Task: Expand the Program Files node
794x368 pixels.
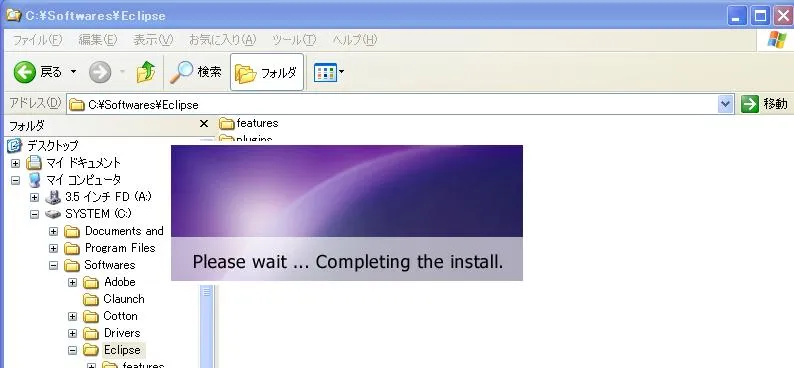Action: [x=53, y=249]
